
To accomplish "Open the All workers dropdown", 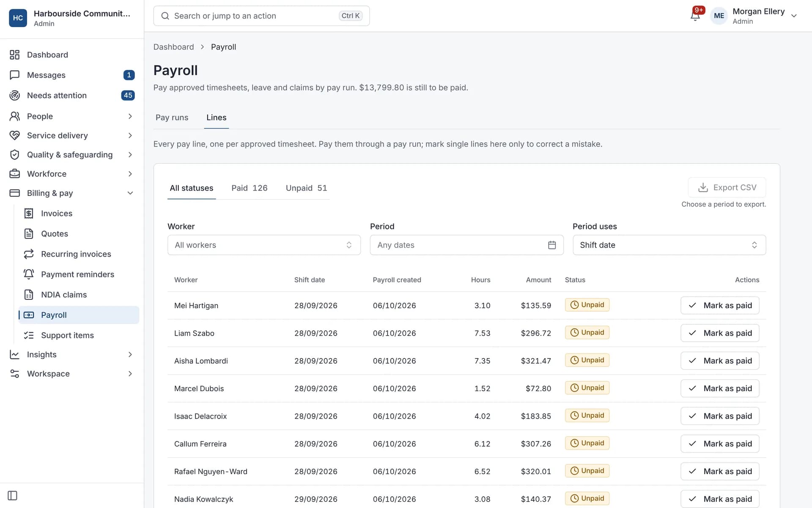I will point(264,245).
